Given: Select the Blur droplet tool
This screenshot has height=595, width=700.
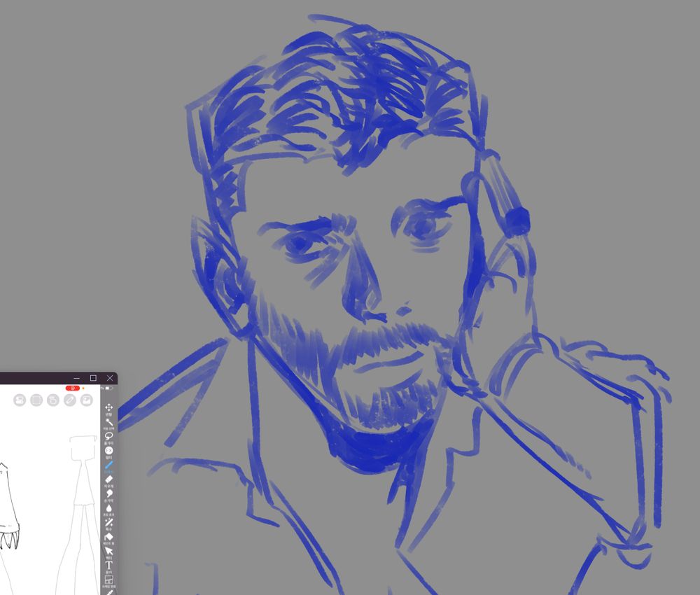Looking at the screenshot, I should [108, 508].
